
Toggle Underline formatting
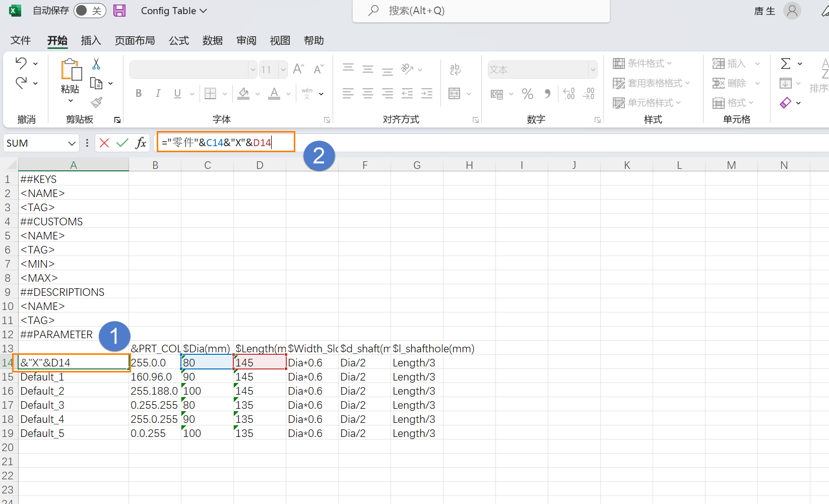click(177, 93)
